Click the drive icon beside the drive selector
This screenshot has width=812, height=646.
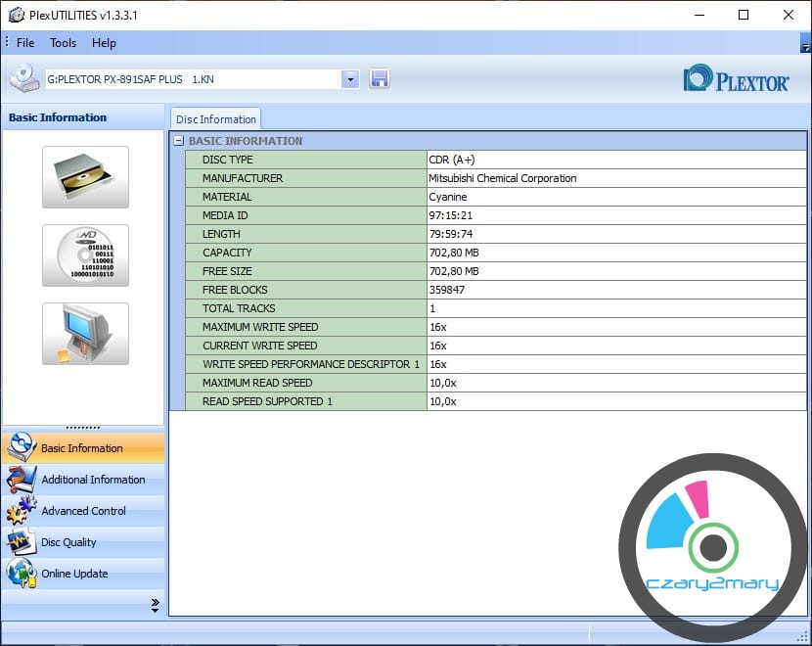tap(24, 79)
